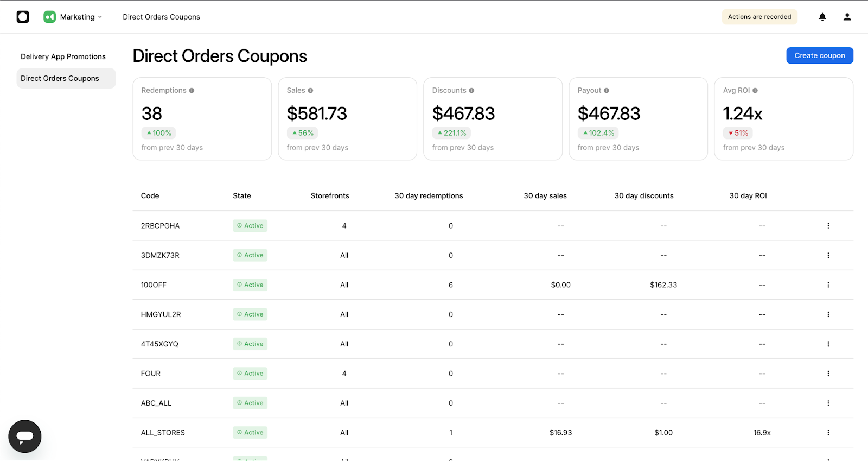Click coupon code FOUR
Screen dimensions: 868x461
click(x=151, y=374)
